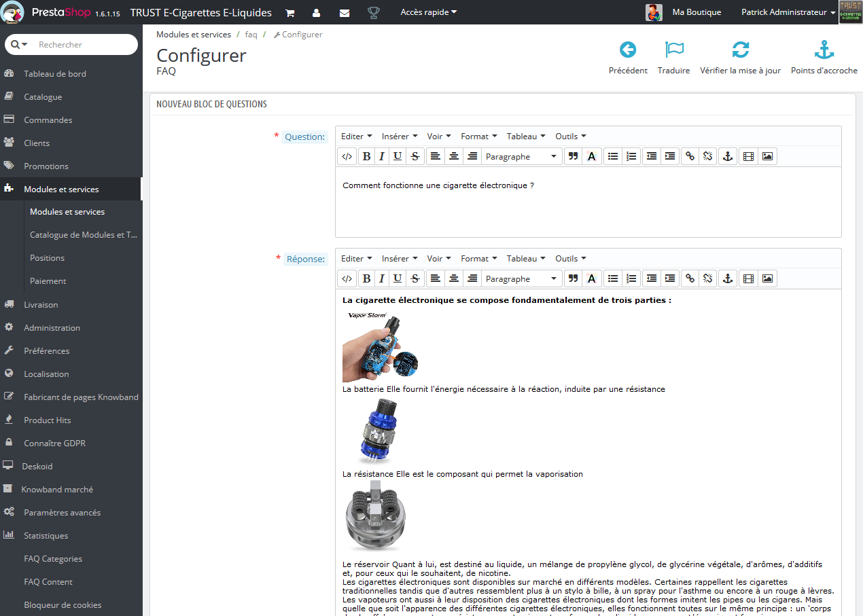Click the Précédent back arrow button
This screenshot has width=863, height=616.
pyautogui.click(x=628, y=58)
